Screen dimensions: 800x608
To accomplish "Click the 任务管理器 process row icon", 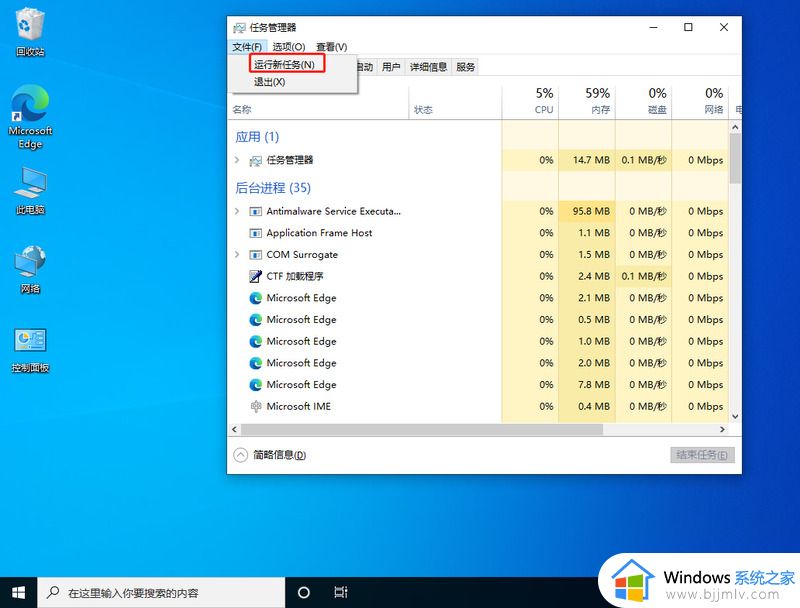I will pyautogui.click(x=255, y=161).
